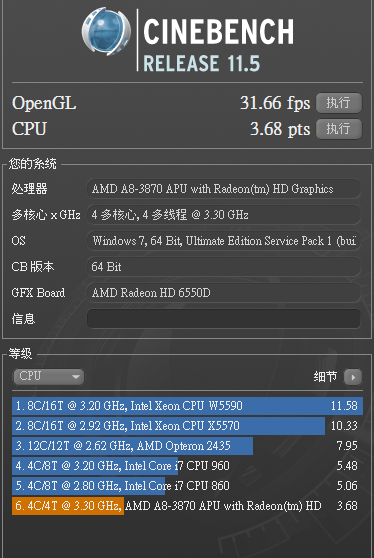Click the Cinebench globe logo icon

tap(106, 31)
